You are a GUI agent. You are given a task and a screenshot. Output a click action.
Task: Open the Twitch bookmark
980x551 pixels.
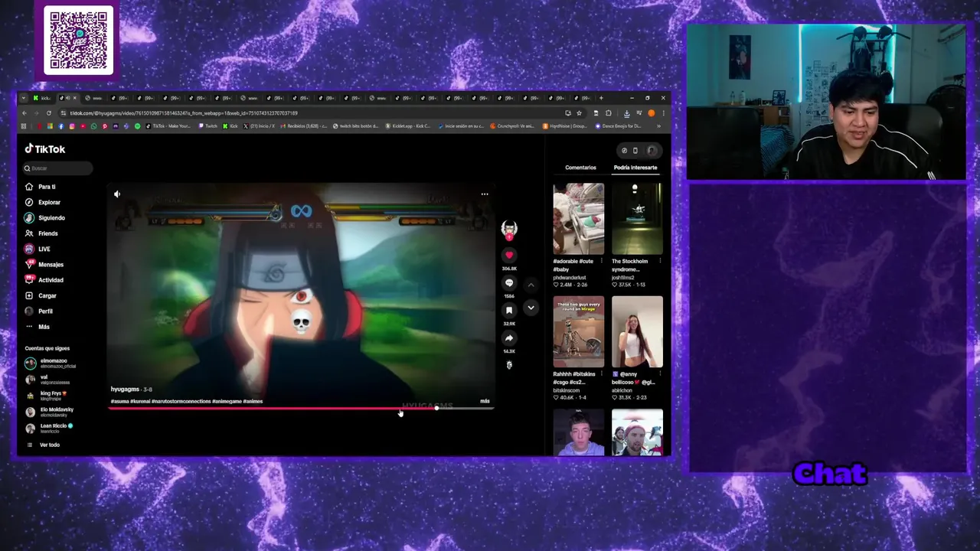[207, 126]
